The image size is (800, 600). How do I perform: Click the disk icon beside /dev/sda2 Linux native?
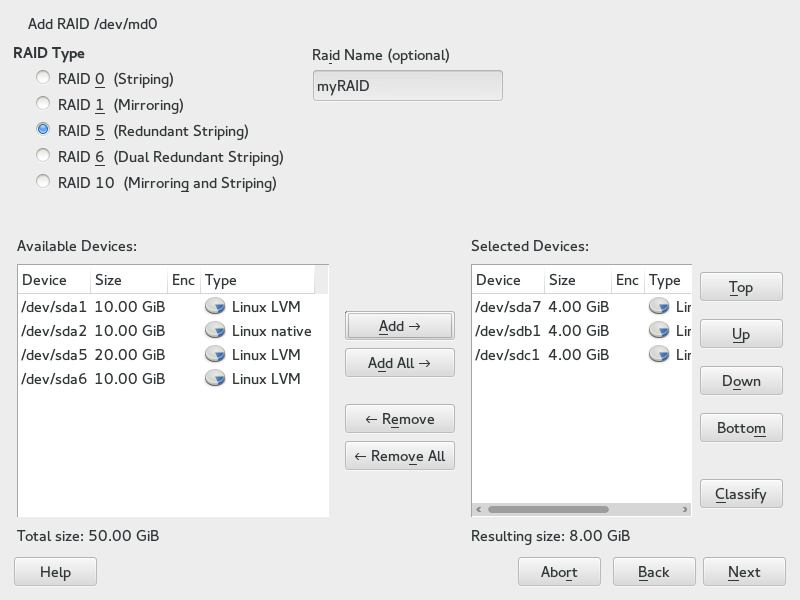(x=214, y=330)
